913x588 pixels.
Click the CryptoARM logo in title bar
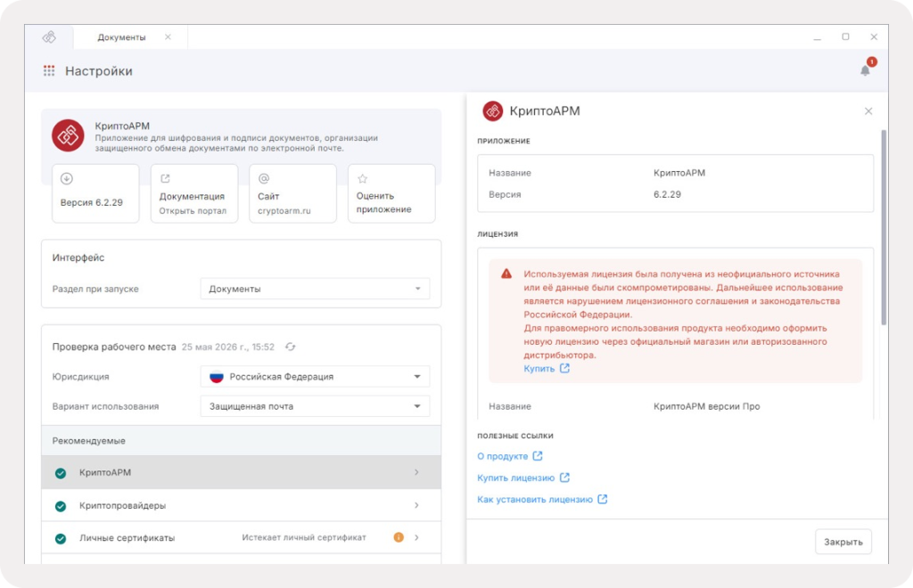point(50,37)
